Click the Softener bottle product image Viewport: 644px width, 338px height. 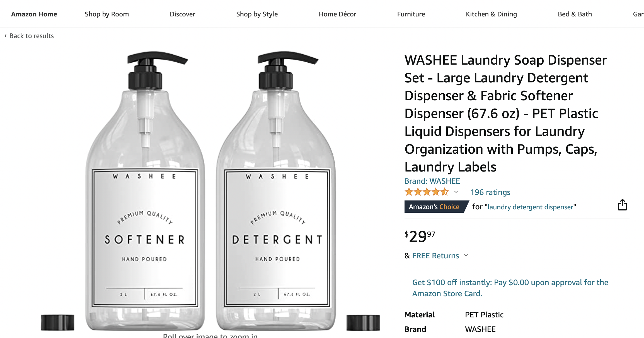click(145, 191)
